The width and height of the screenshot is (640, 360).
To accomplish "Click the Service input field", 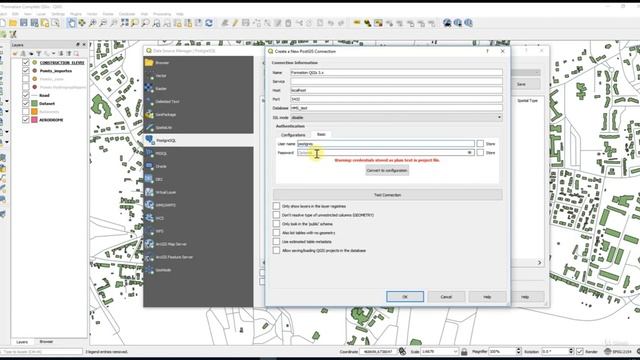I will (x=396, y=82).
